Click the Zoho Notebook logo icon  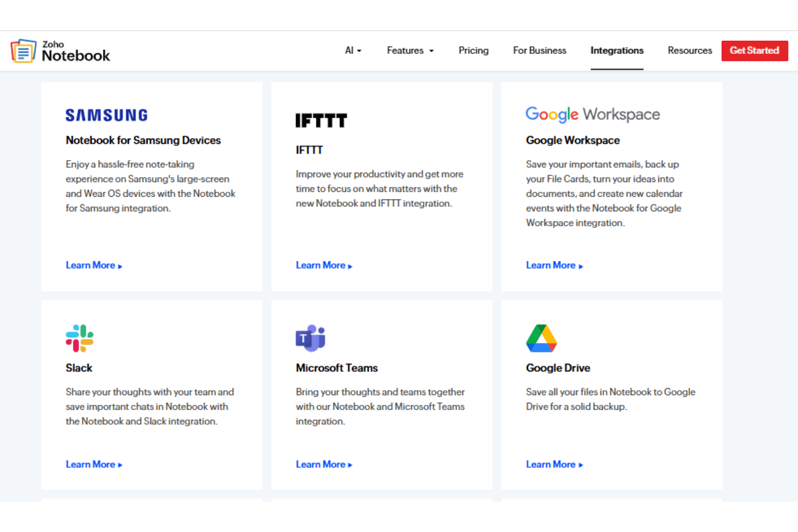(23, 51)
